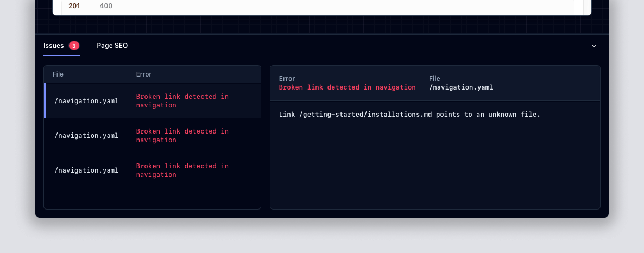Click the value 400 in the editor
644x253 pixels.
106,6
